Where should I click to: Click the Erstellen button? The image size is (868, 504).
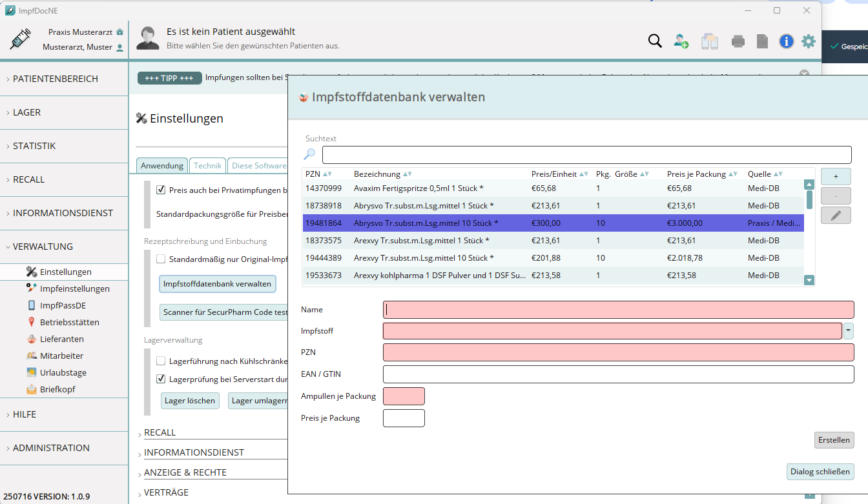pos(834,440)
